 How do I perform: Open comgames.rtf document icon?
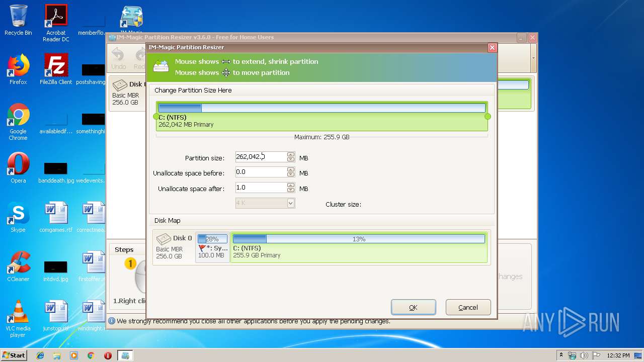tap(56, 217)
